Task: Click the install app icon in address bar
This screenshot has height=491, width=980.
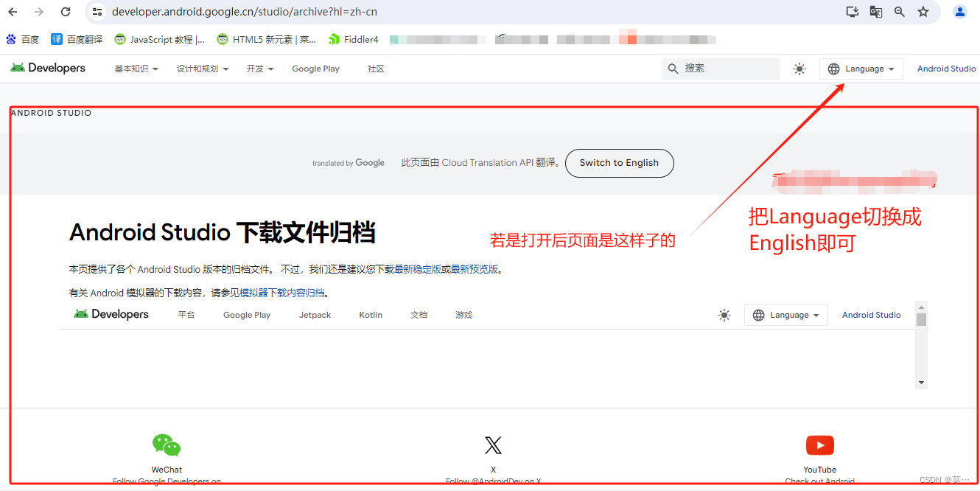Action: tap(853, 12)
